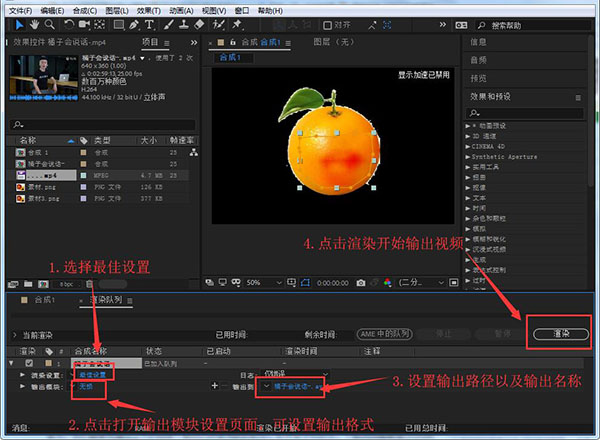Open the output module link under 输出模块
The height and width of the screenshot is (440, 600).
coord(86,386)
